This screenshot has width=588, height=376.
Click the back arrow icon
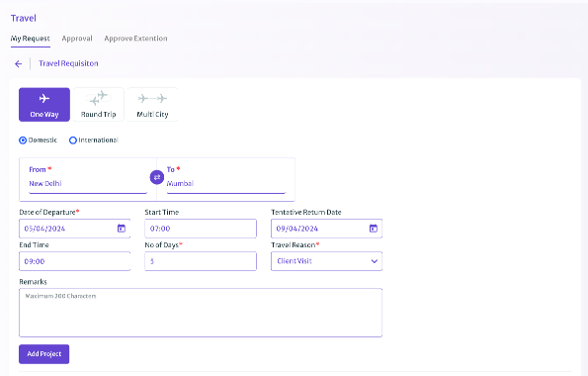[18, 64]
